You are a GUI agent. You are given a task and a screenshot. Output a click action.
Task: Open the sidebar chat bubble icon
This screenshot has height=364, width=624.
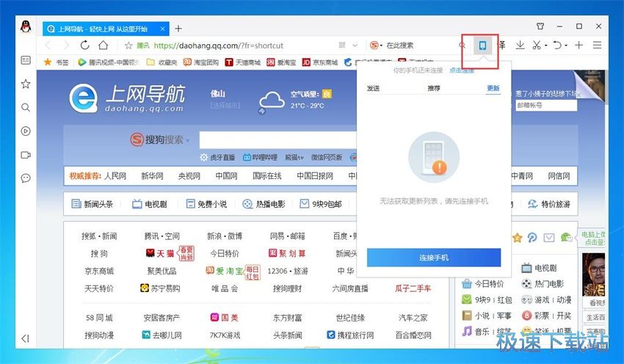(26, 178)
